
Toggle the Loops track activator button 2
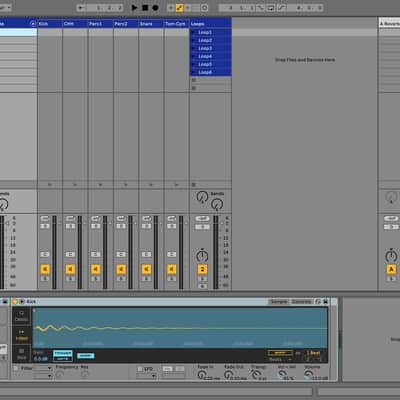click(x=202, y=269)
